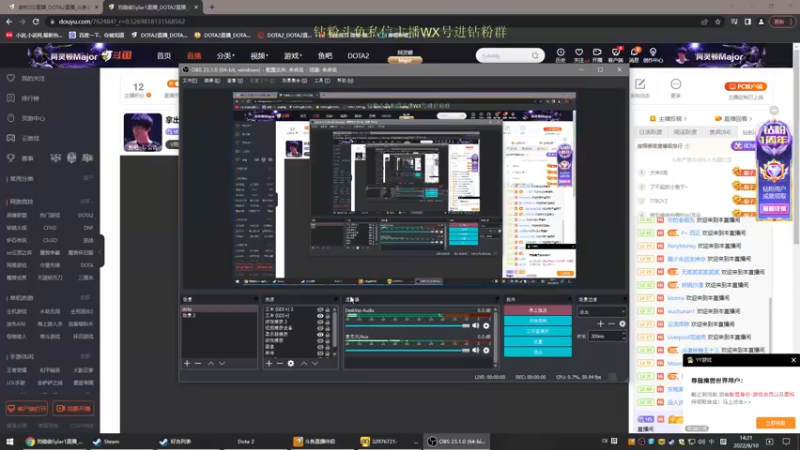Click the search magnifier in Douyu search box
This screenshot has width=800, height=450.
click(535, 56)
